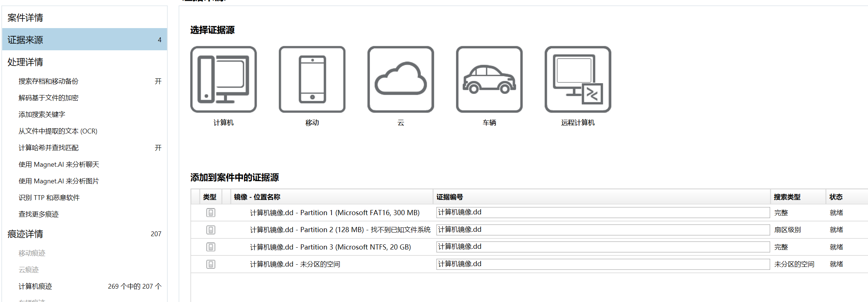The image size is (868, 302).
Task: Select the 计算机 evidence source icon
Action: click(x=223, y=79)
